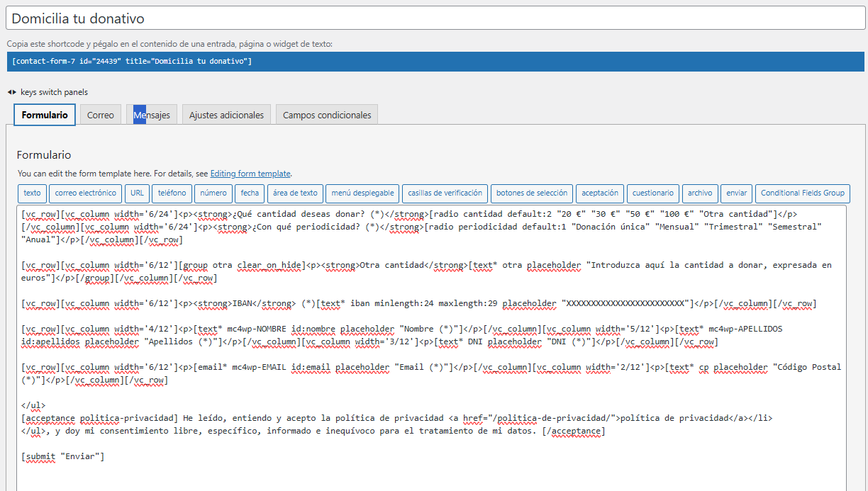The height and width of the screenshot is (491, 868).
Task: Click the keys switch panels arrows icon
Action: [x=12, y=92]
